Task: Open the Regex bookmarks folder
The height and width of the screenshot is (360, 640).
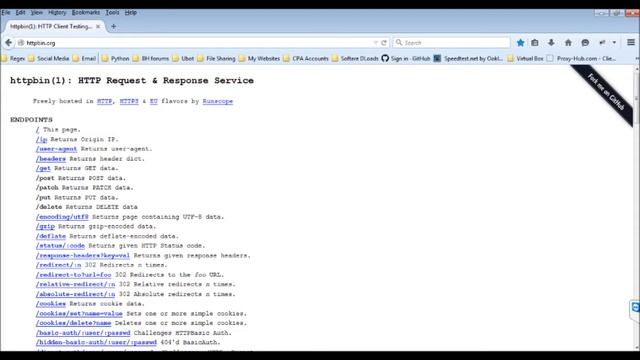Action: click(13, 58)
